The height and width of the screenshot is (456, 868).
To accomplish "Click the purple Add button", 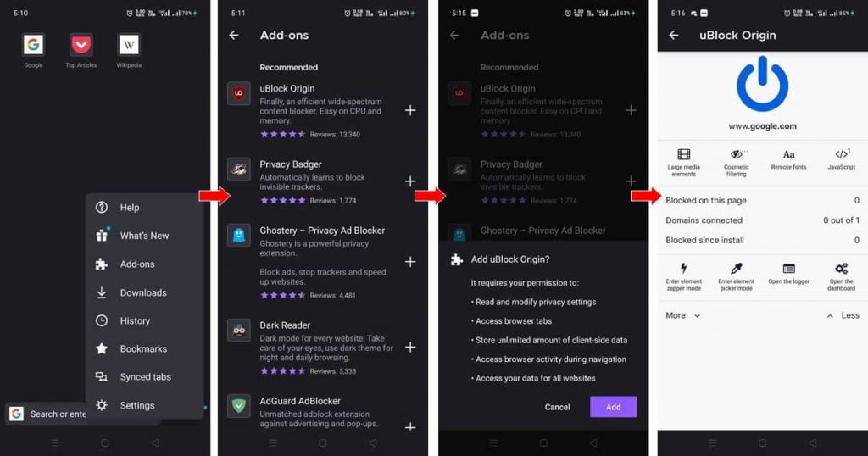I will (613, 407).
